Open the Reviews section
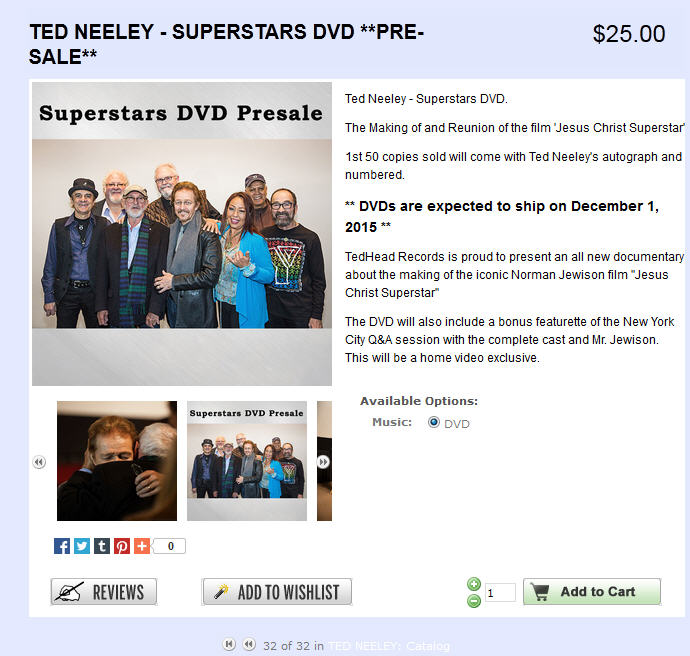Image resolution: width=690 pixels, height=656 pixels. coord(104,592)
